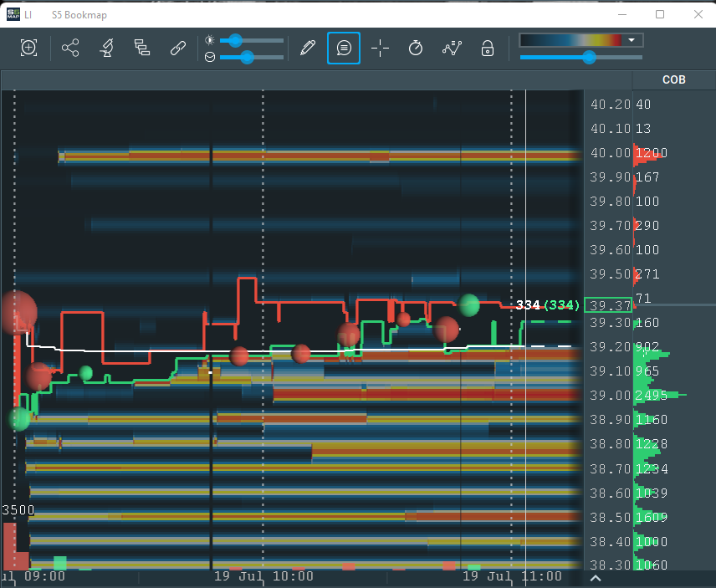Click the chain link icon
716x588 pixels.
(177, 48)
